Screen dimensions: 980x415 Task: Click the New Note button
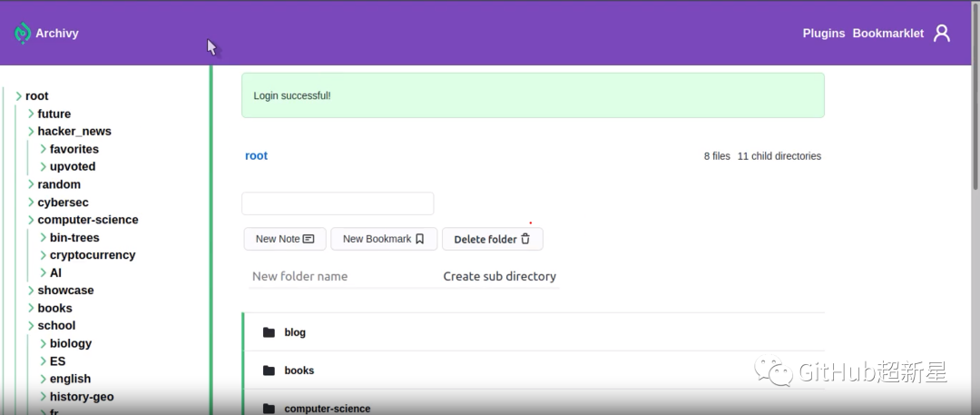tap(285, 239)
